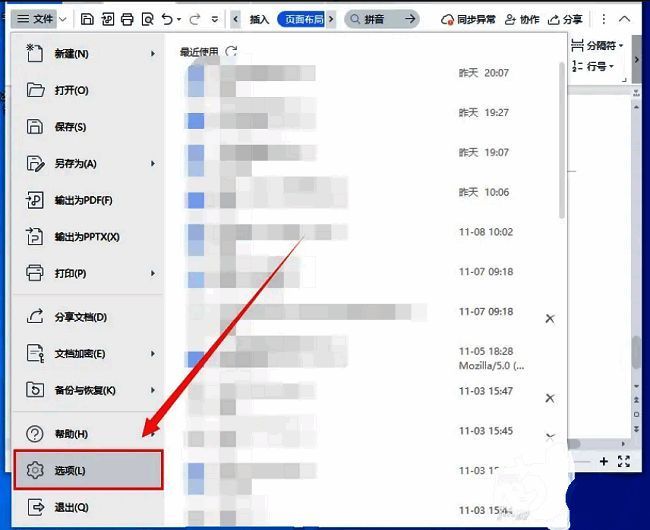Click the ribbon scroll-right arrow at edge

click(637, 59)
